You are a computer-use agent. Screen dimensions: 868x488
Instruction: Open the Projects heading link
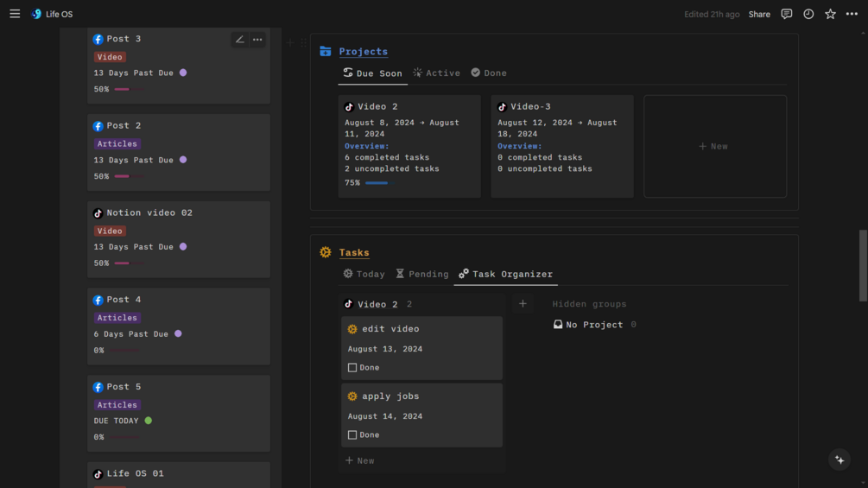(x=363, y=52)
